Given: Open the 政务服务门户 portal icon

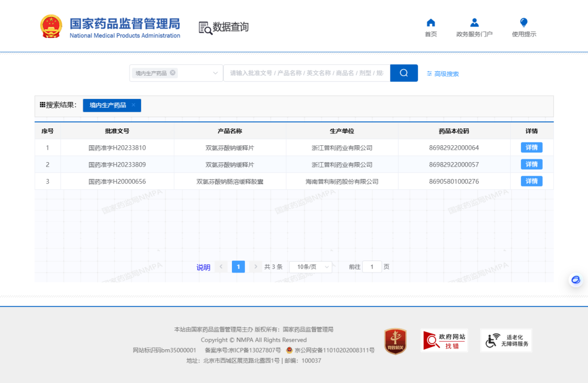Looking at the screenshot, I should [474, 23].
